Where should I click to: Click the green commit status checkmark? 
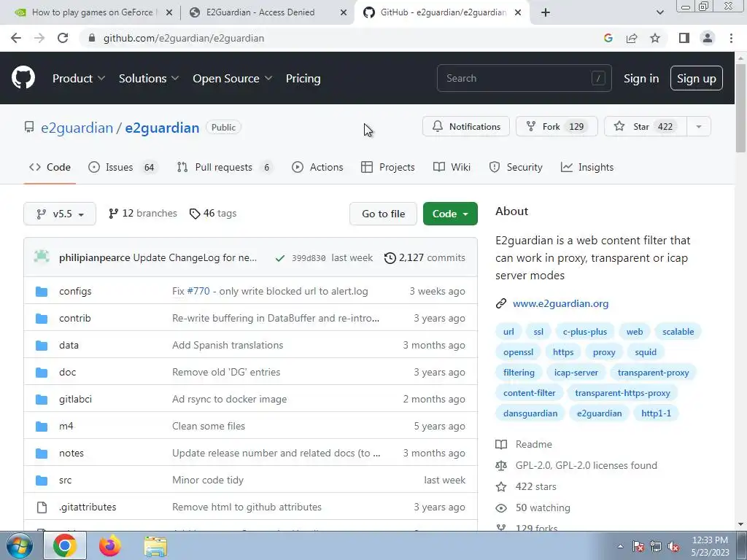(280, 258)
